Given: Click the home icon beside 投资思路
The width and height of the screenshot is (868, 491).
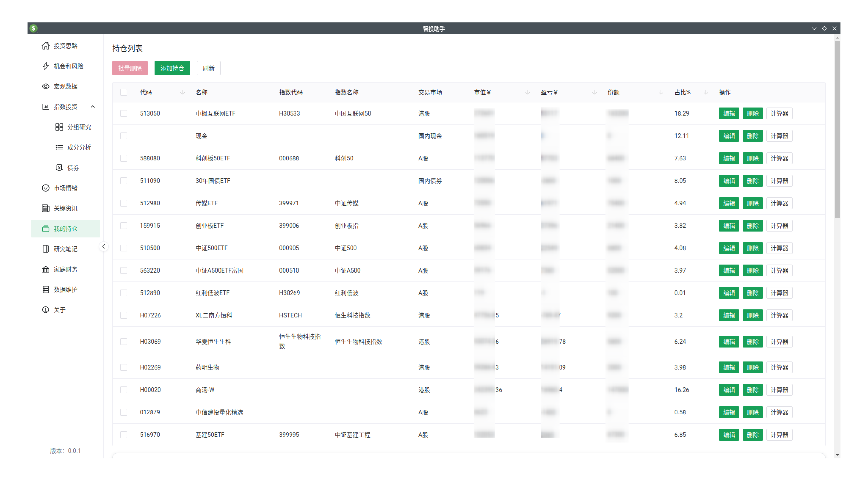Looking at the screenshot, I should click(46, 46).
